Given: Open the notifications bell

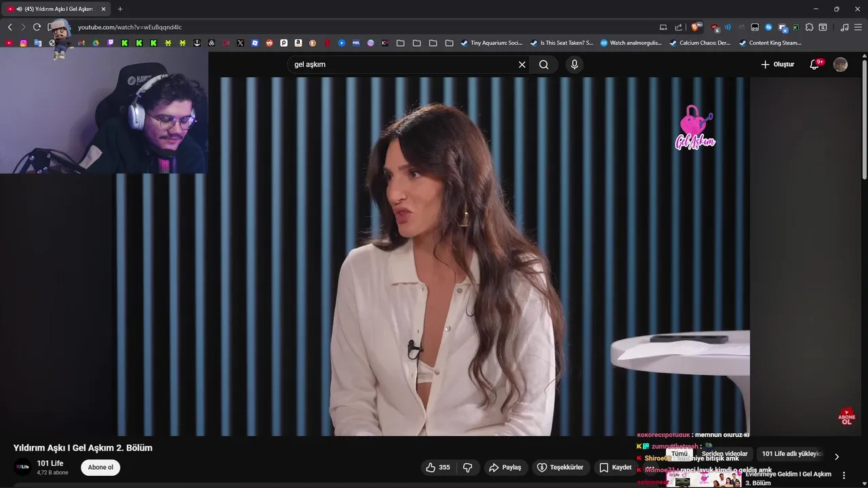Looking at the screenshot, I should (x=814, y=64).
